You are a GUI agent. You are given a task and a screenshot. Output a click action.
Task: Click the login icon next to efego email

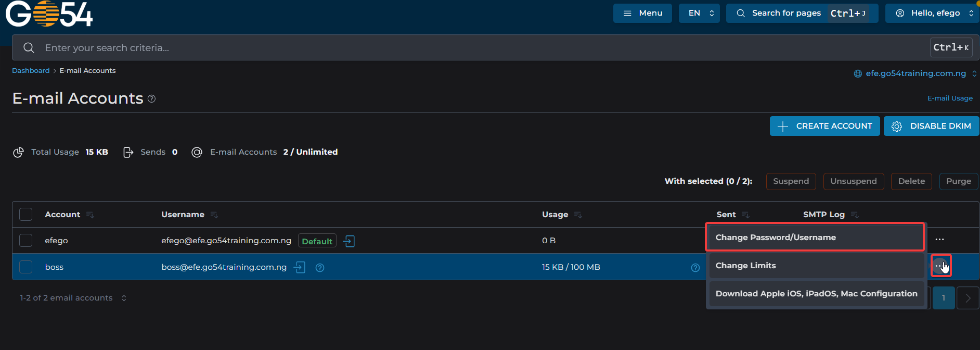pyautogui.click(x=349, y=241)
